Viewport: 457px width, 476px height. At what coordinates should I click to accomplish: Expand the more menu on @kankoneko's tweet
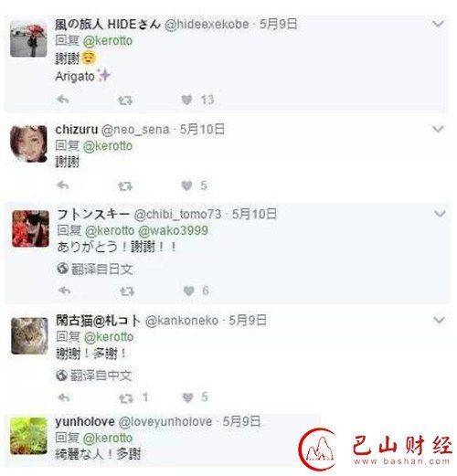439,320
